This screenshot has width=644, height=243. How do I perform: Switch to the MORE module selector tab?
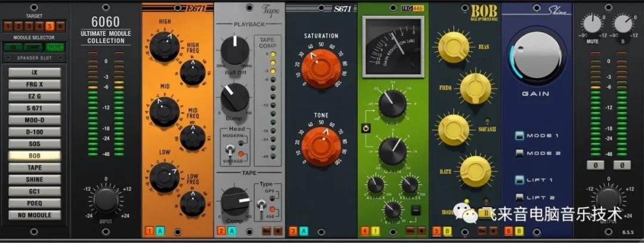[55, 47]
